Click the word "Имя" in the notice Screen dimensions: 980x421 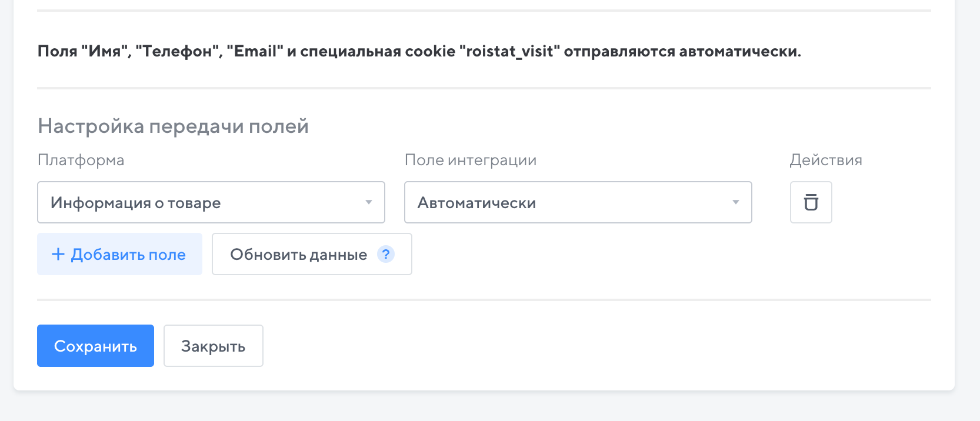pos(104,51)
